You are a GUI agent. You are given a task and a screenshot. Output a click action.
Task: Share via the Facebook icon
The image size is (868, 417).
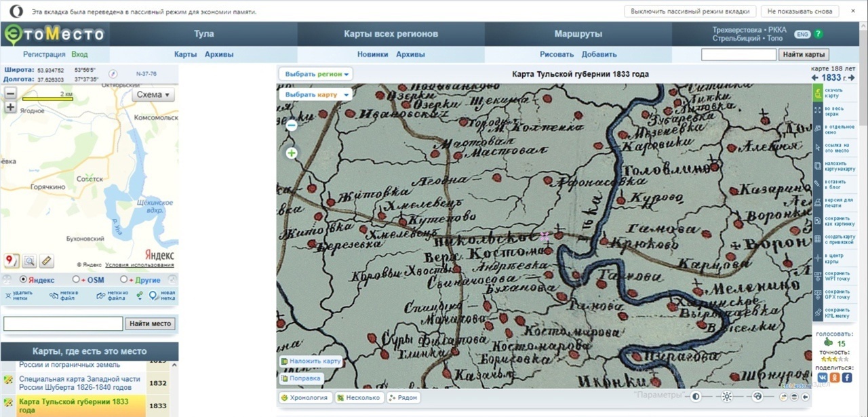pos(847,377)
